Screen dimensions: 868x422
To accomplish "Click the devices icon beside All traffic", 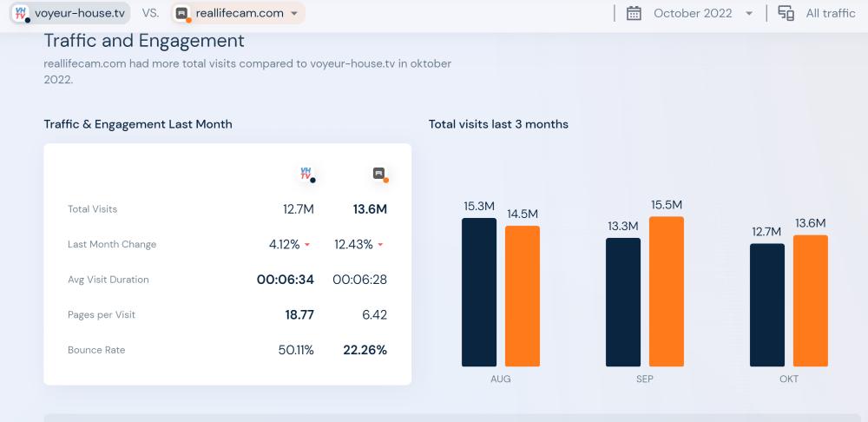I will click(x=786, y=13).
